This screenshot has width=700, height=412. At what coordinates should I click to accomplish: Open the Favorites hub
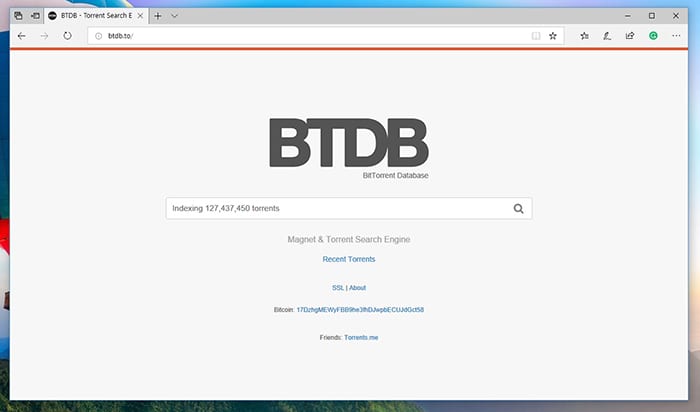[x=584, y=36]
